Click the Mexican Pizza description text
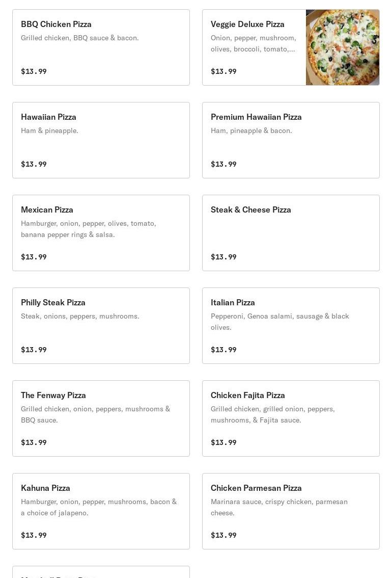392x578 pixels. click(x=88, y=229)
